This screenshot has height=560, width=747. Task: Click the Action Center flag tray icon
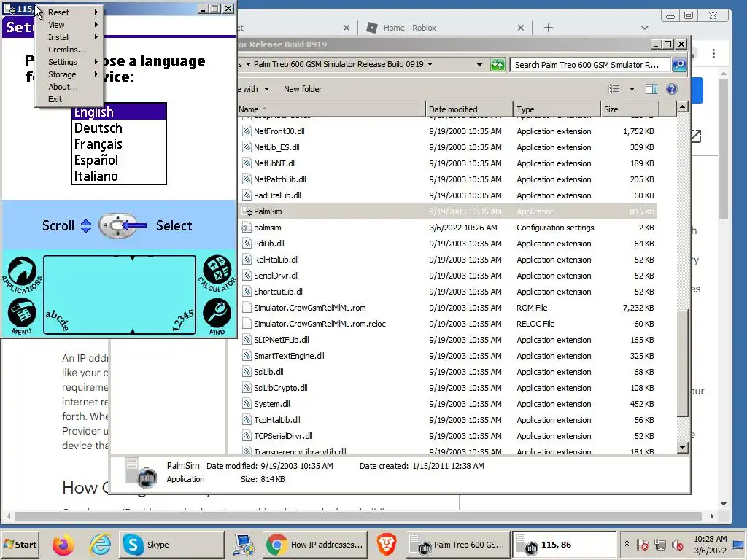click(x=642, y=544)
